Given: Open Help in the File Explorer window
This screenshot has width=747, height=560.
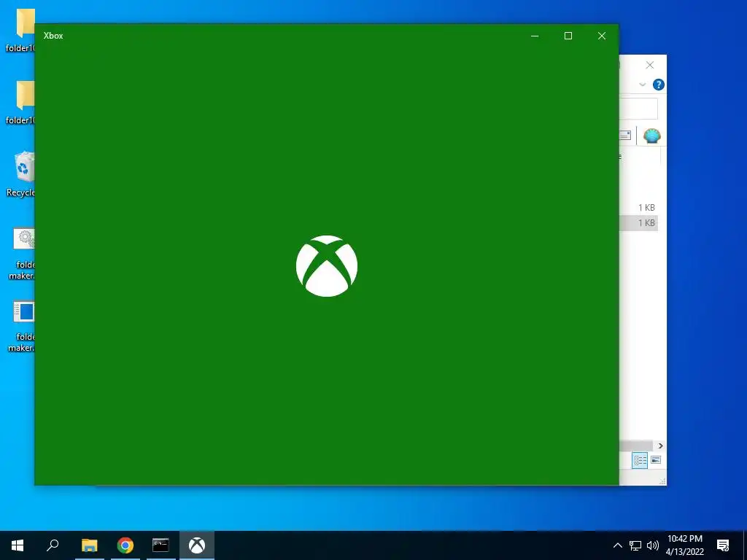Looking at the screenshot, I should (659, 85).
